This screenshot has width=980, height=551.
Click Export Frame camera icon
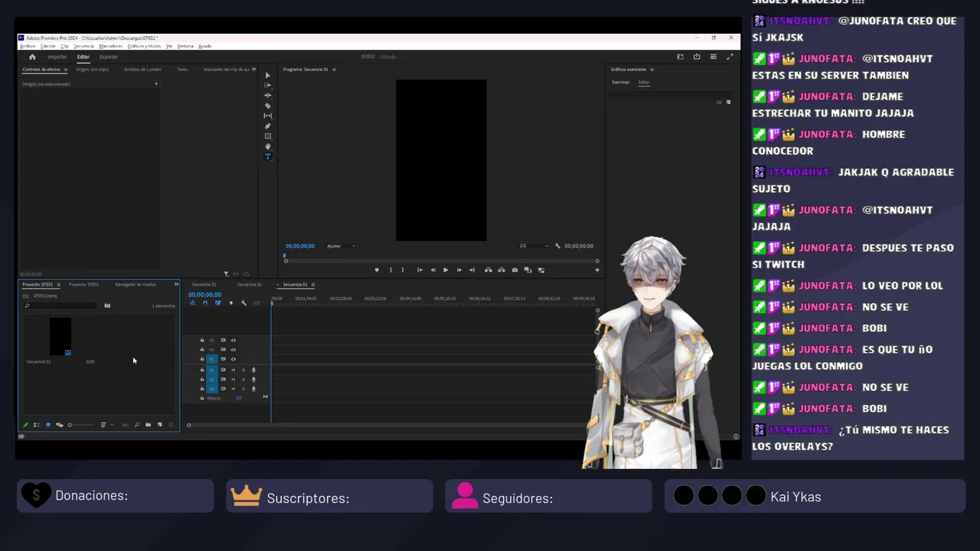point(514,270)
